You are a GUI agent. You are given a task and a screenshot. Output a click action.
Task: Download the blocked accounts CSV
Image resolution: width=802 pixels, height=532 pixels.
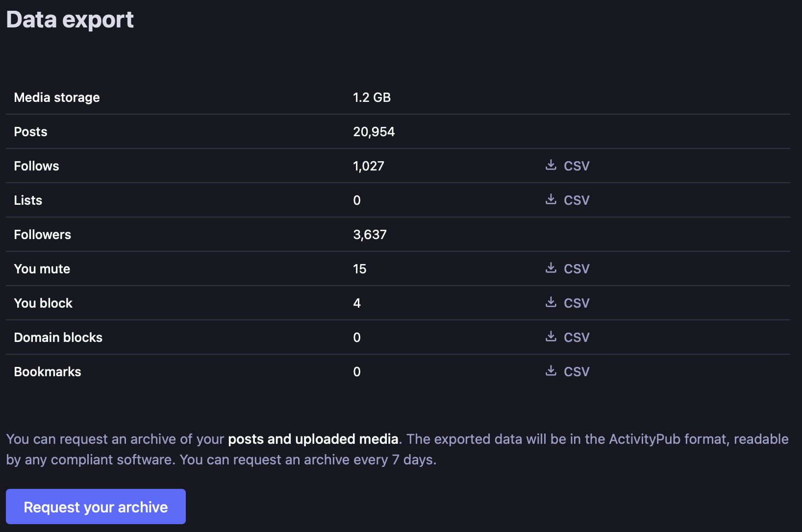[567, 303]
